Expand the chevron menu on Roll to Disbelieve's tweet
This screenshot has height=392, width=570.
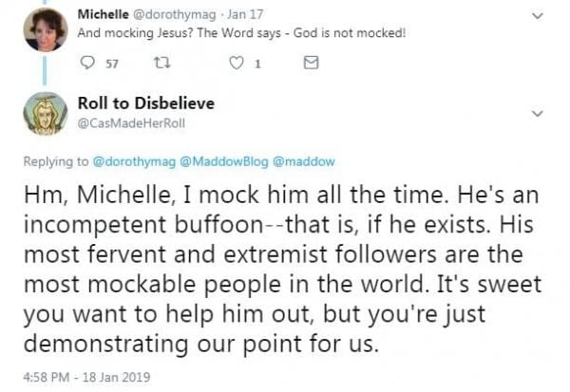tap(538, 113)
